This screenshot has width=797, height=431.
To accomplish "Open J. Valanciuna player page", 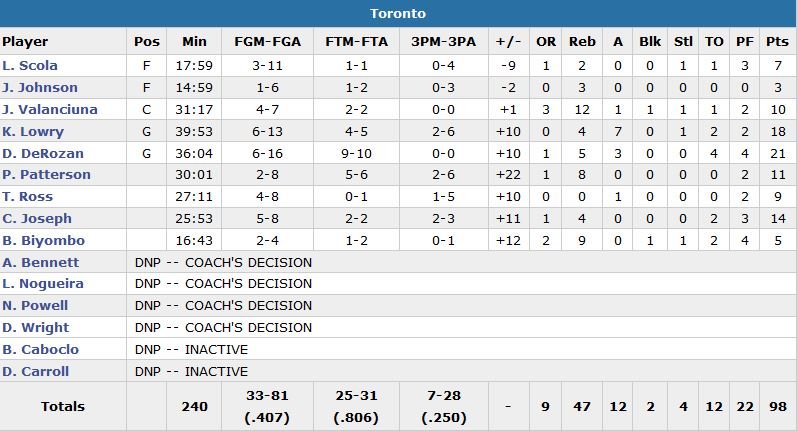I will pyautogui.click(x=50, y=109).
